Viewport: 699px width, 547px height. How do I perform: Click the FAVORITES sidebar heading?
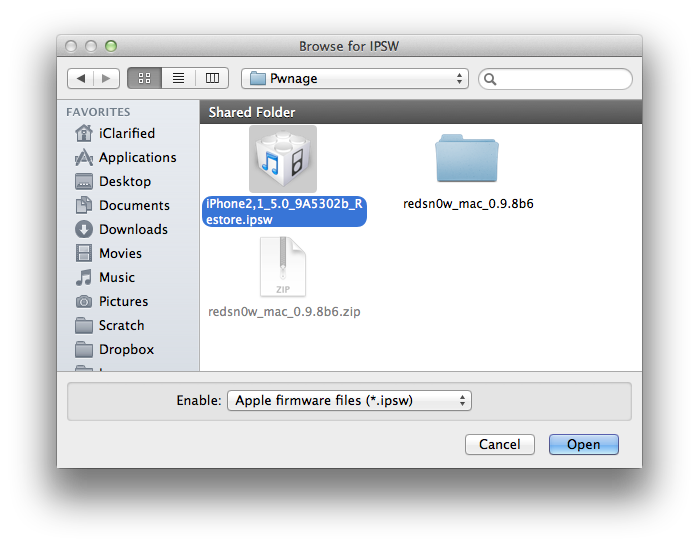[98, 112]
